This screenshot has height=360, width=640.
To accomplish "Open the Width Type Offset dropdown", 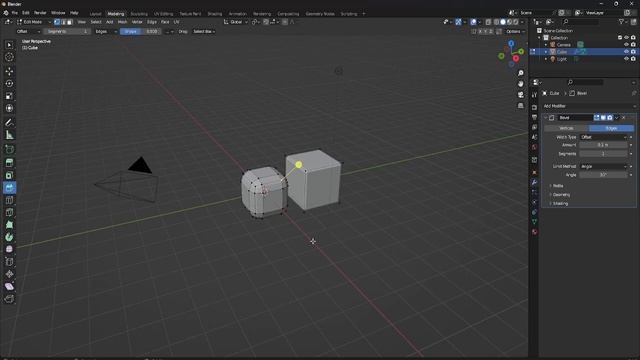I will tap(603, 137).
